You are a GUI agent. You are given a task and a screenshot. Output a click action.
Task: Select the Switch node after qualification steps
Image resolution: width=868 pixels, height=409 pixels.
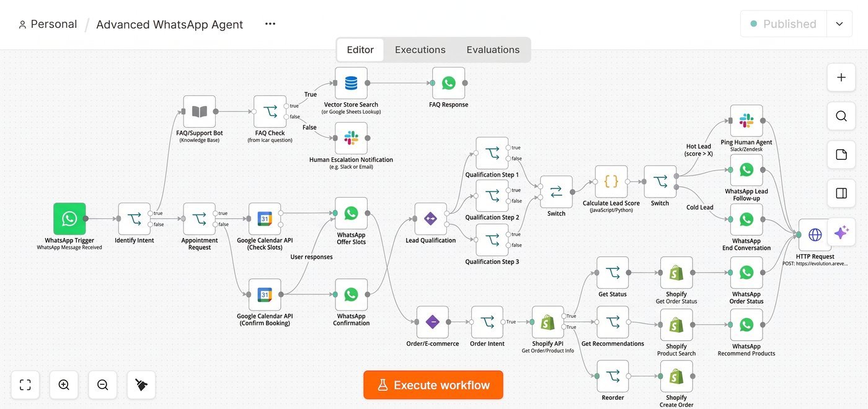coord(556,192)
